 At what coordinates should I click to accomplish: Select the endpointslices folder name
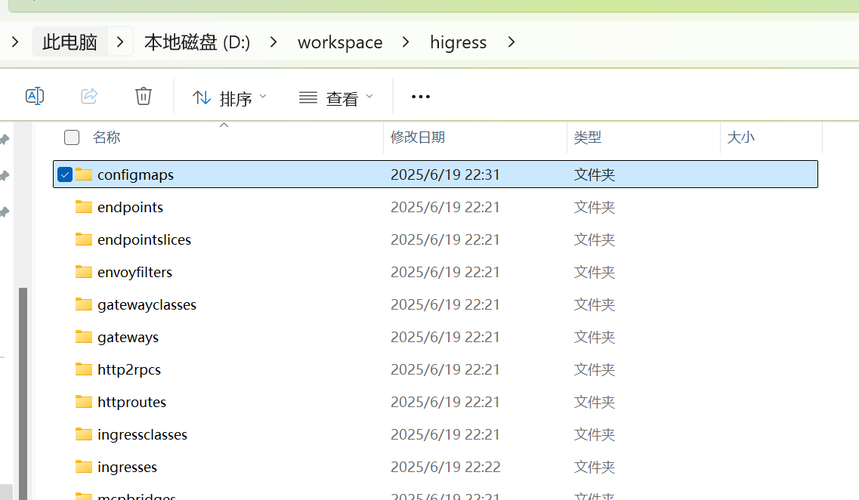144,240
